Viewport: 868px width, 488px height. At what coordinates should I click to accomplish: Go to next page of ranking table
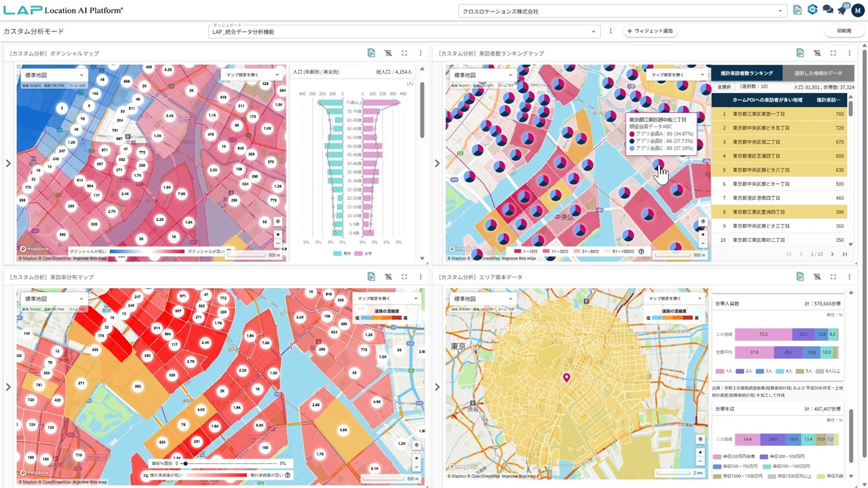click(832, 254)
